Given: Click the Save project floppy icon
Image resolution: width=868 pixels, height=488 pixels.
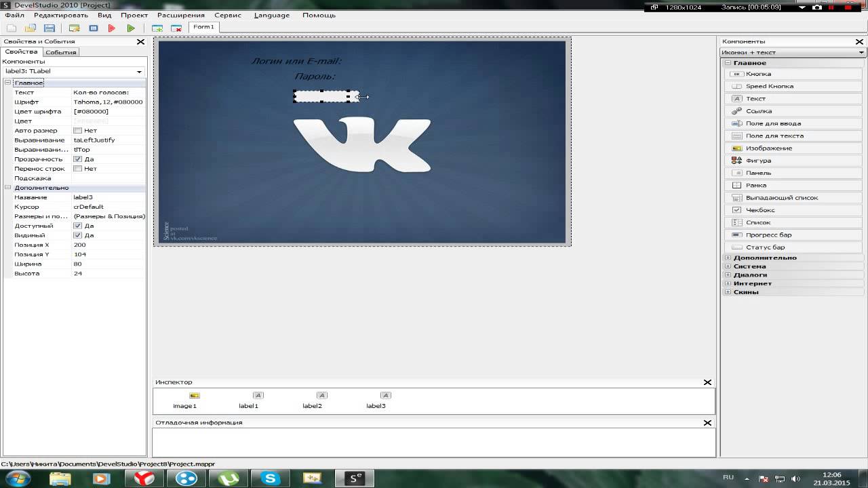Looking at the screenshot, I should click(x=50, y=28).
